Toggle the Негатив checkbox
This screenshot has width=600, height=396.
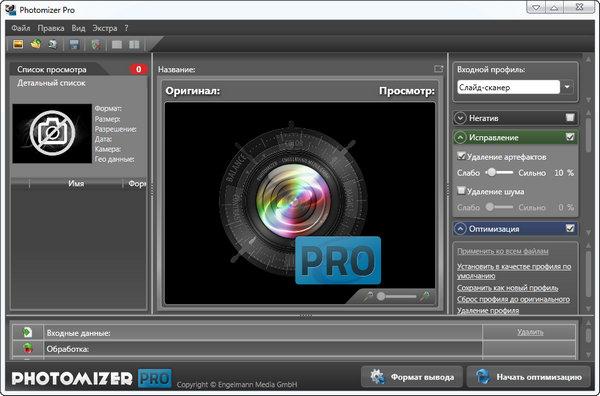pos(570,117)
